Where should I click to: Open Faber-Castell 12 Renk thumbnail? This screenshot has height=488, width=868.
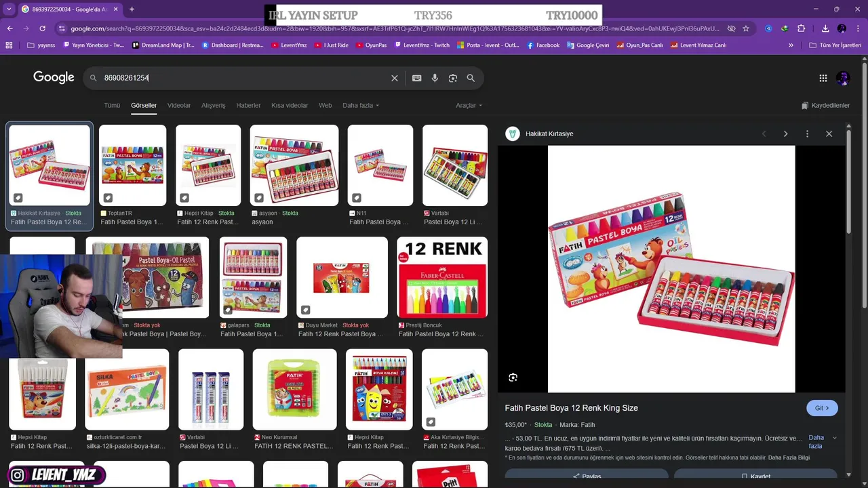coord(442,277)
